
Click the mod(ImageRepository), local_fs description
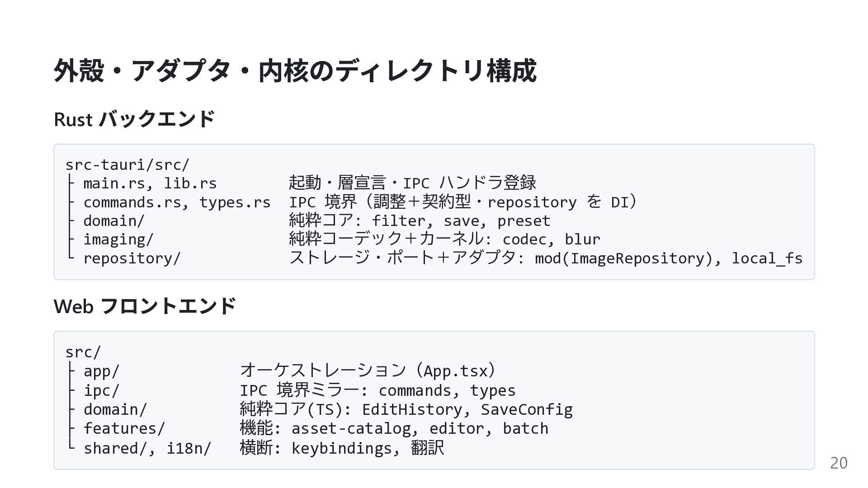(x=669, y=258)
